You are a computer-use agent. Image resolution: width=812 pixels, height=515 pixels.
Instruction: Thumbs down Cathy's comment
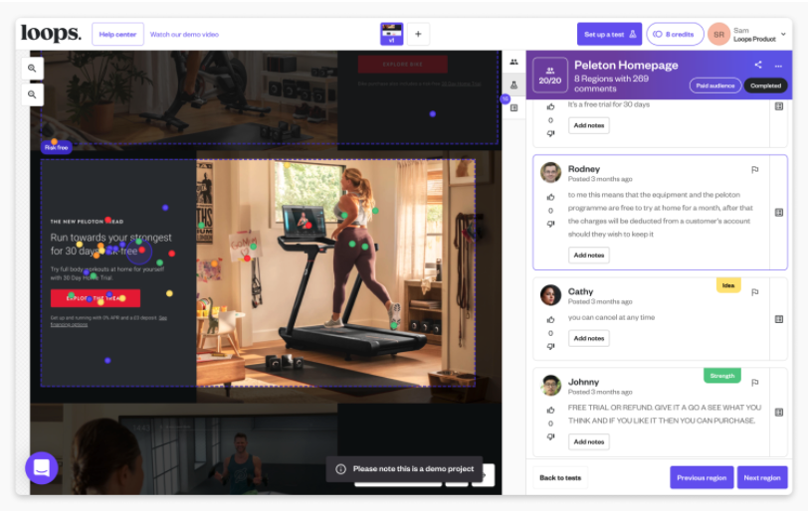tap(550, 346)
